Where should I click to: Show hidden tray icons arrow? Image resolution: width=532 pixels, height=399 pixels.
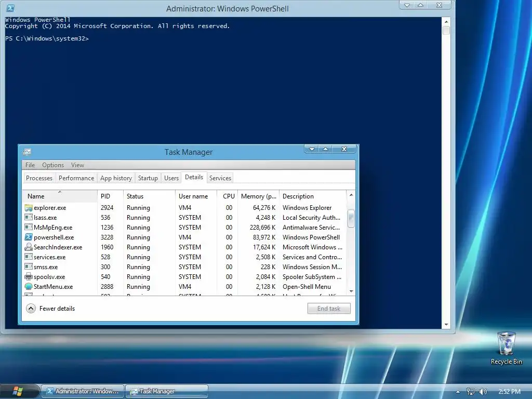(458, 392)
